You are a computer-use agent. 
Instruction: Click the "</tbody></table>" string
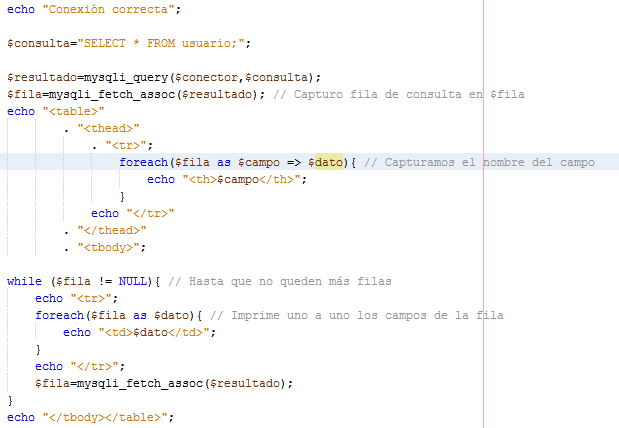coord(105,417)
